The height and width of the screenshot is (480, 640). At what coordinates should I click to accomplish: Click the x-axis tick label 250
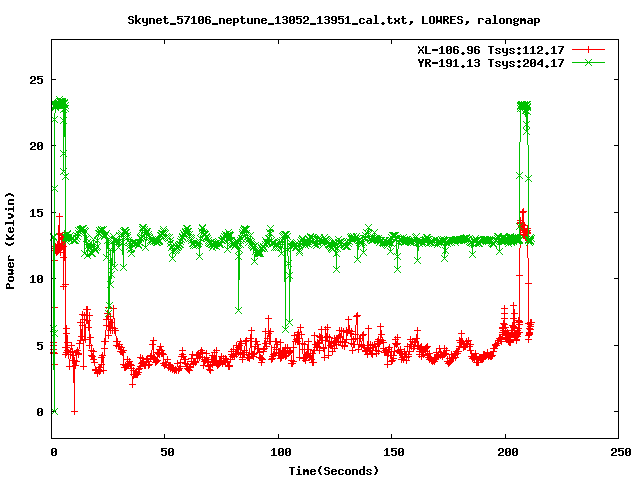pyautogui.click(x=621, y=452)
